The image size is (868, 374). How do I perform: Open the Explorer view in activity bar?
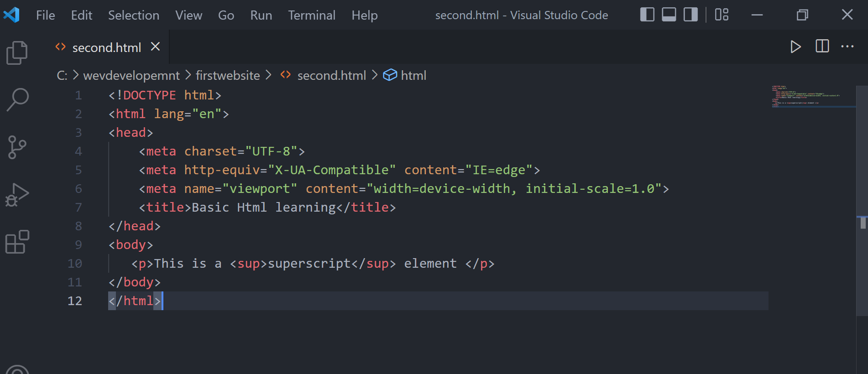tap(17, 52)
